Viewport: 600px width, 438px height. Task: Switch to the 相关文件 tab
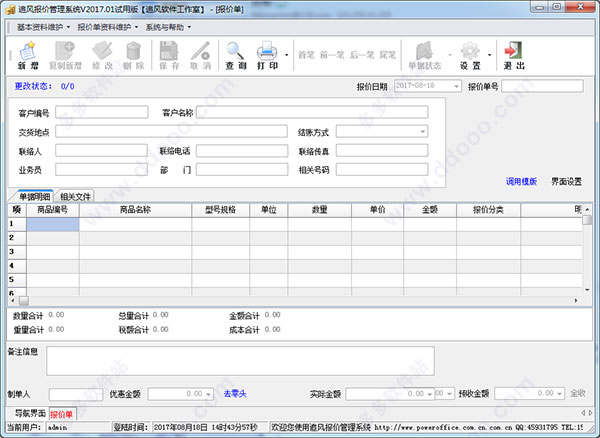pos(75,197)
